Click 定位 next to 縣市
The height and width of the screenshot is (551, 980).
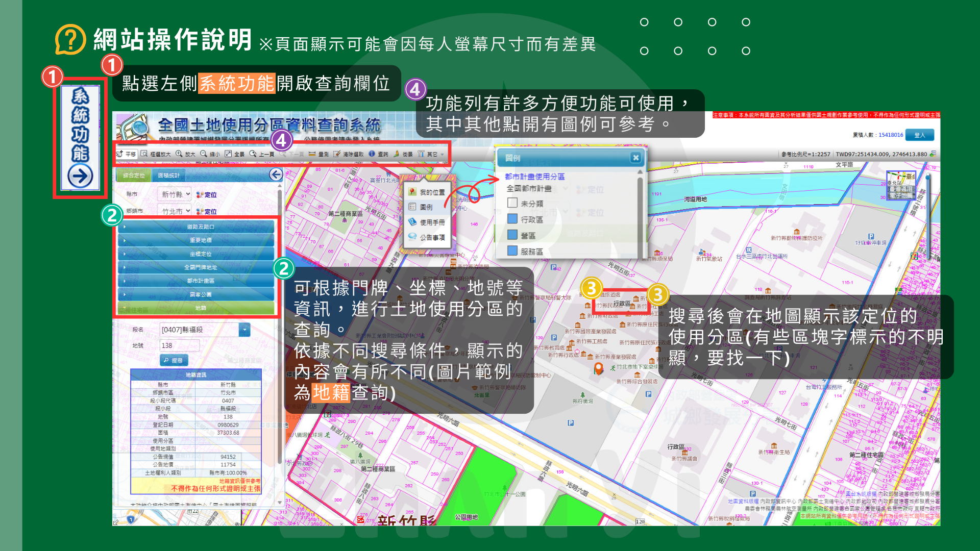206,195
